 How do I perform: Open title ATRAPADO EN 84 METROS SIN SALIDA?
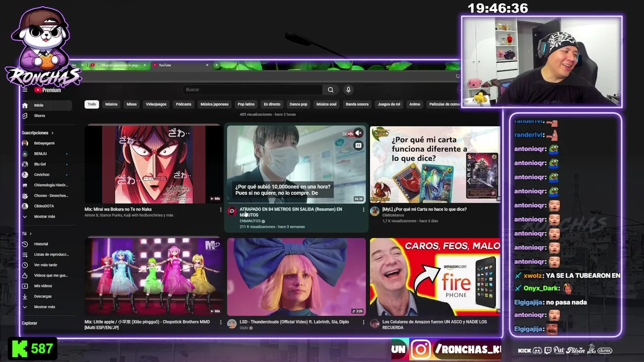(290, 212)
